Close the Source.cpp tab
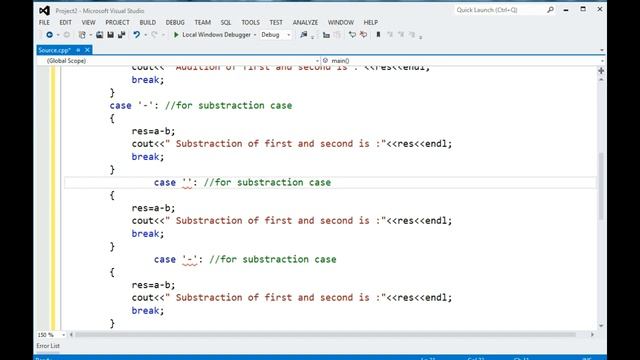The height and width of the screenshot is (360, 640). tap(87, 50)
